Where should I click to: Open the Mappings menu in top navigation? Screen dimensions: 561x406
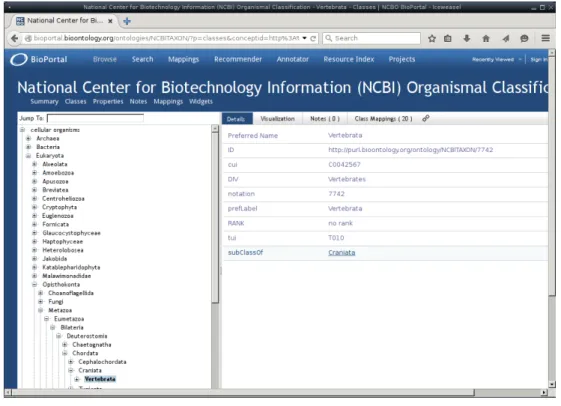[184, 59]
